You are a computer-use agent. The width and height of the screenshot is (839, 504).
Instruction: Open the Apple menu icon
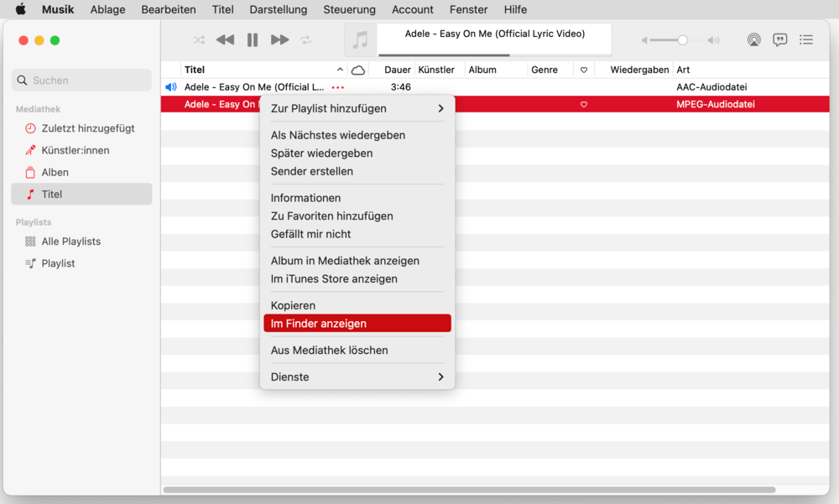(20, 9)
